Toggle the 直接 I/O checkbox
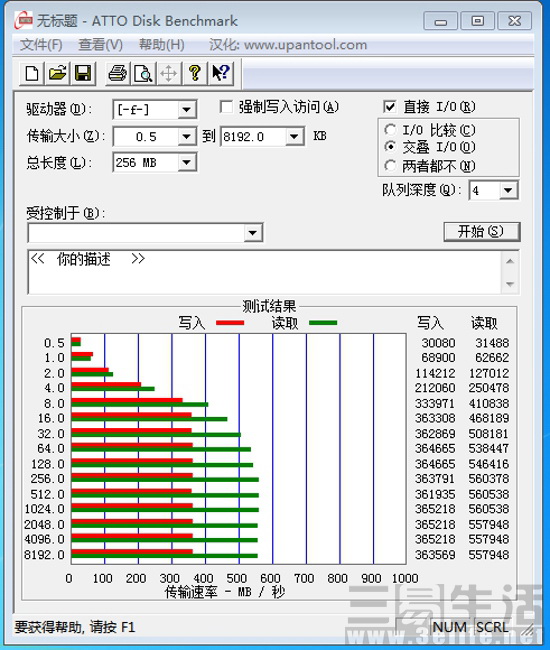Viewport: 550px width, 650px height. (x=389, y=107)
